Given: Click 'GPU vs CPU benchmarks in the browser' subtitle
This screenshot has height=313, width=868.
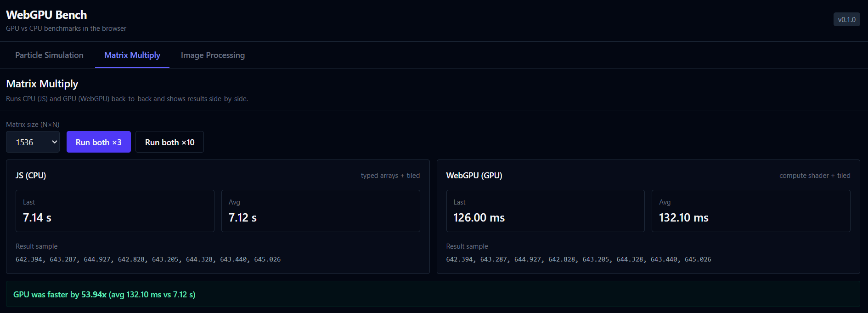Looking at the screenshot, I should (66, 28).
